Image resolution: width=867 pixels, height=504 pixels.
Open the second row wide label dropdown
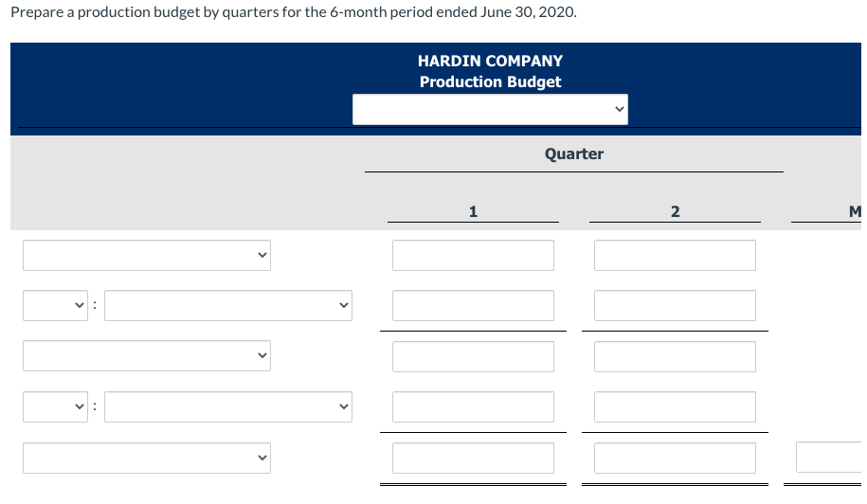coord(227,305)
